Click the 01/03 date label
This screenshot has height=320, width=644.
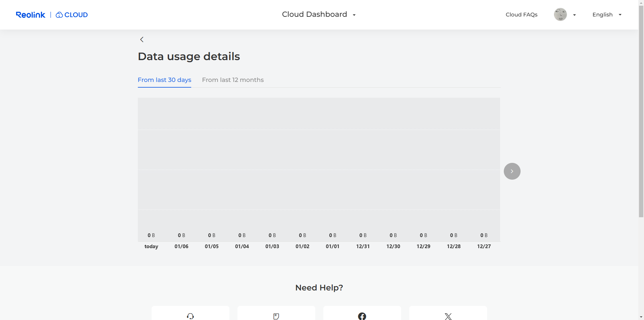coord(272,246)
